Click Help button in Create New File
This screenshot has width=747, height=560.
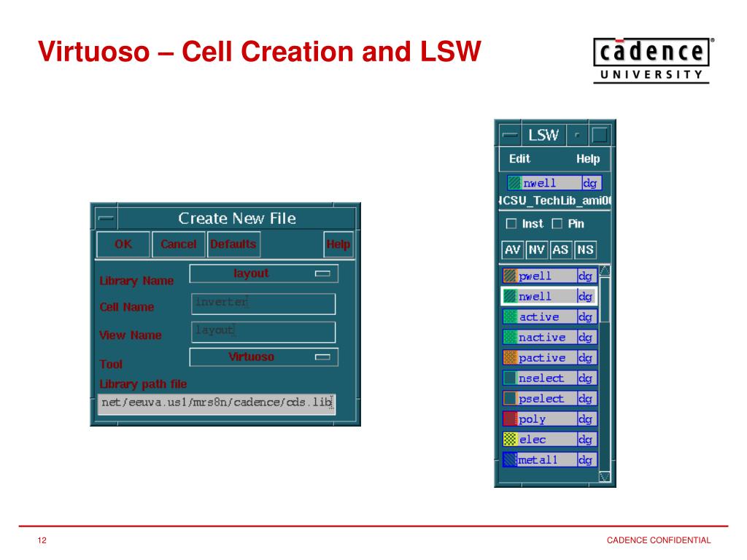click(338, 244)
